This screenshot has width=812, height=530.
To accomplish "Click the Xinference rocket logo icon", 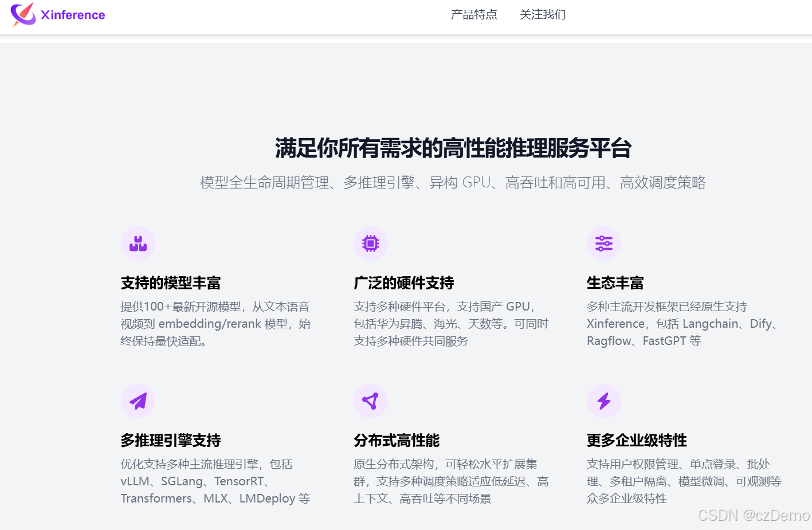I will tap(23, 14).
